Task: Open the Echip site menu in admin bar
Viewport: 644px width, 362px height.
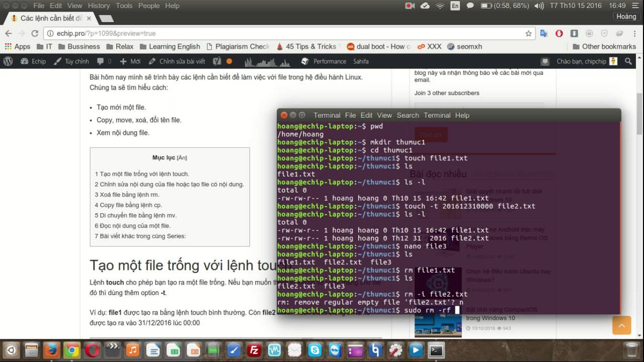Action: [33, 61]
